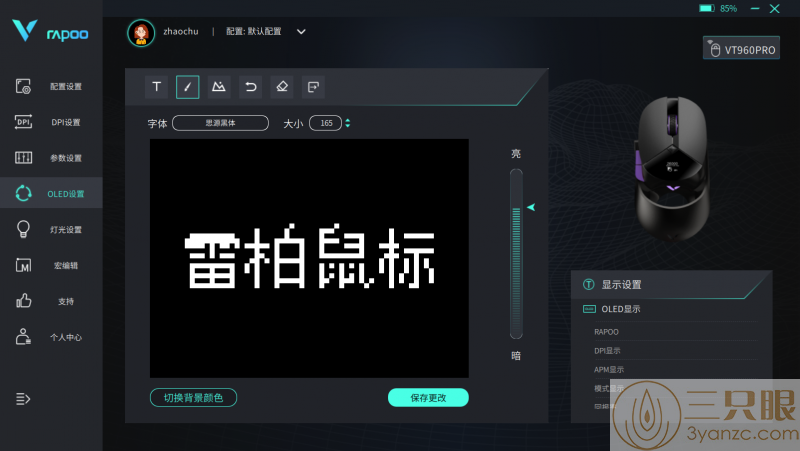800x451 pixels.
Task: Click the OLED设置 circular arrows icon
Action: 23,193
